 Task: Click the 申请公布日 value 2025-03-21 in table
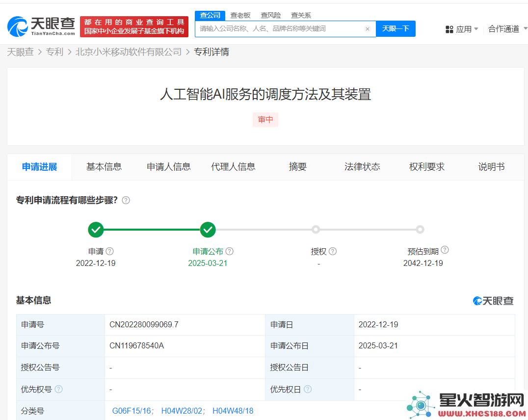(x=378, y=346)
